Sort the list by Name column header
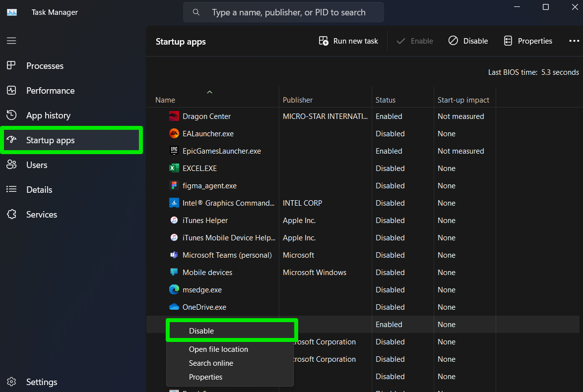 165,100
